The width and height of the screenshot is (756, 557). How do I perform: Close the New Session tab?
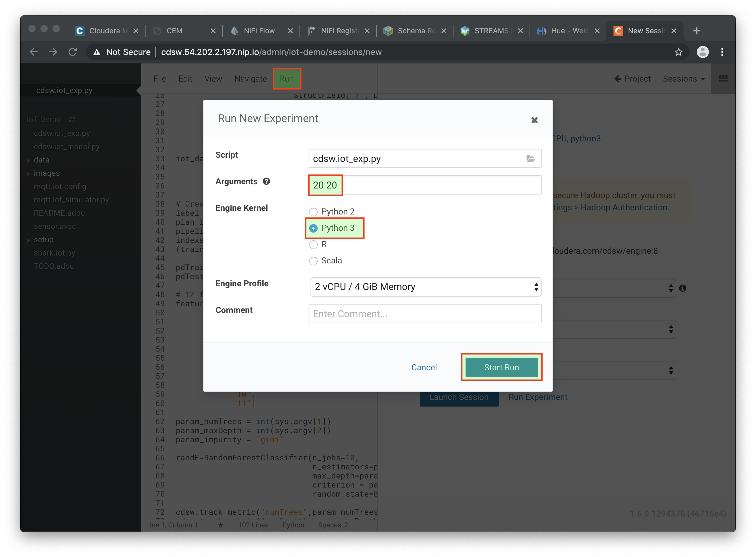(x=674, y=31)
